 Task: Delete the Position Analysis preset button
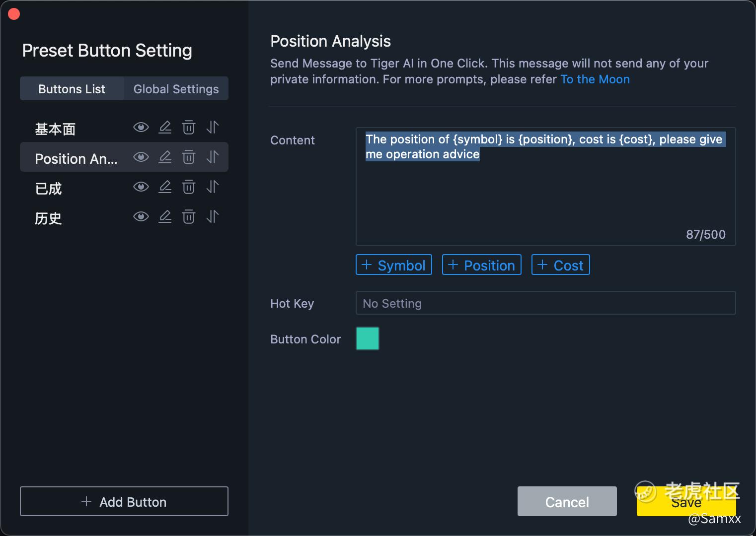pos(189,157)
